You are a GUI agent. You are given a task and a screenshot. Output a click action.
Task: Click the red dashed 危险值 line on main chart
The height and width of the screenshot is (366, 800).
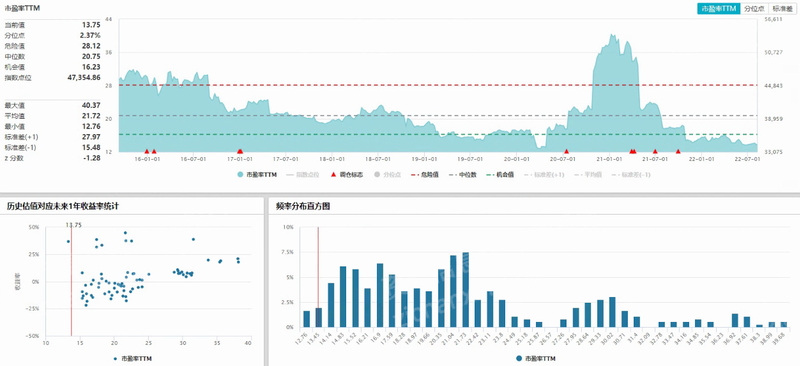pos(438,85)
